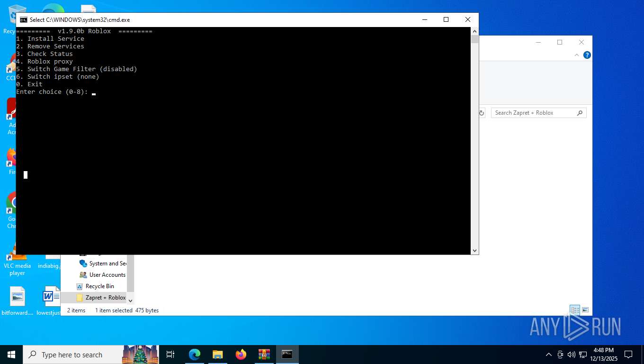Switch Explorer to details view icon
The height and width of the screenshot is (364, 644).
coord(575,310)
